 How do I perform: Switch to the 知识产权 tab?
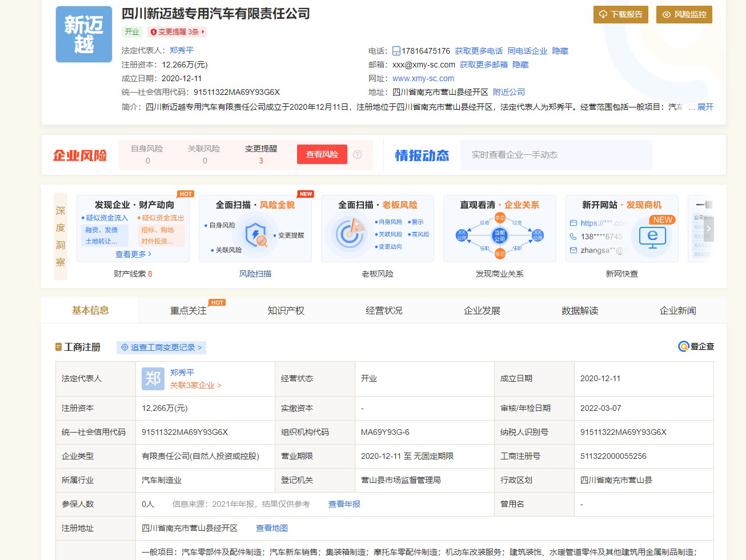(286, 310)
